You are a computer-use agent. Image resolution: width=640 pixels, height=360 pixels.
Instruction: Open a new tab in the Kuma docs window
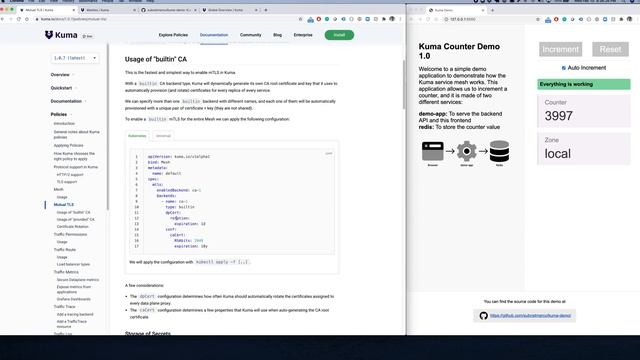click(266, 10)
